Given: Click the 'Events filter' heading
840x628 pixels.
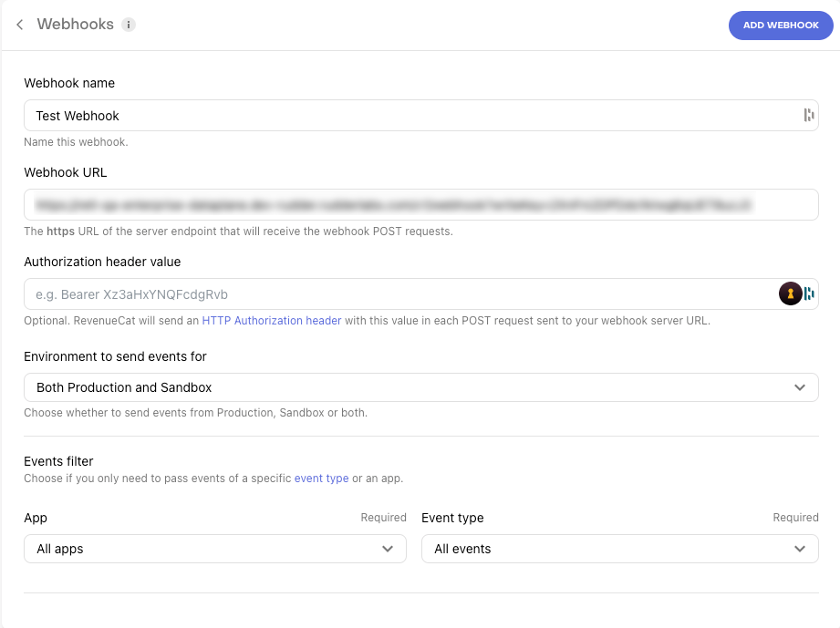Looking at the screenshot, I should point(58,461).
